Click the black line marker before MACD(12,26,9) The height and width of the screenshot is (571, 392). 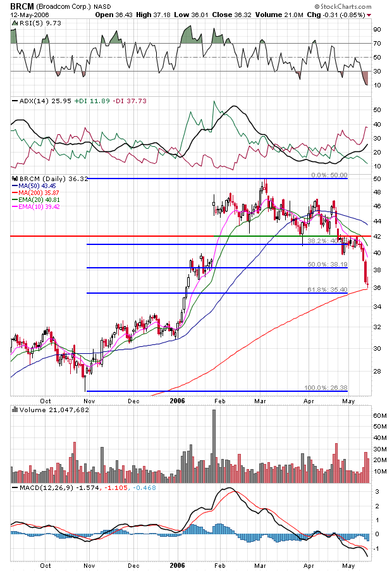pos(15,487)
